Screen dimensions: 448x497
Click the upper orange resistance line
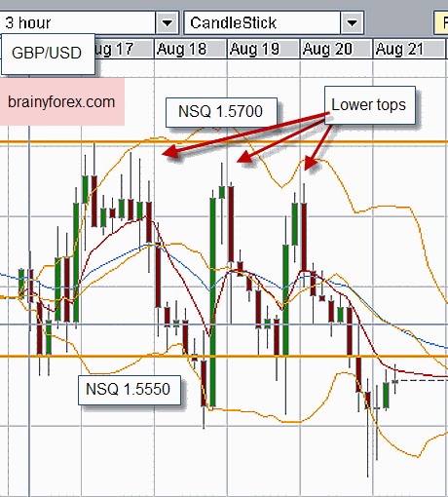click(224, 141)
